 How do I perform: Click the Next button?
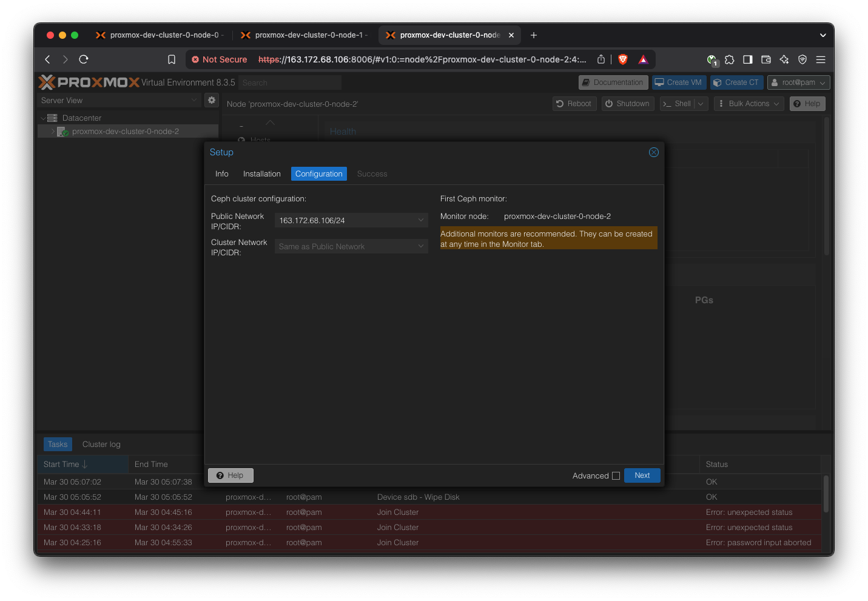click(642, 475)
